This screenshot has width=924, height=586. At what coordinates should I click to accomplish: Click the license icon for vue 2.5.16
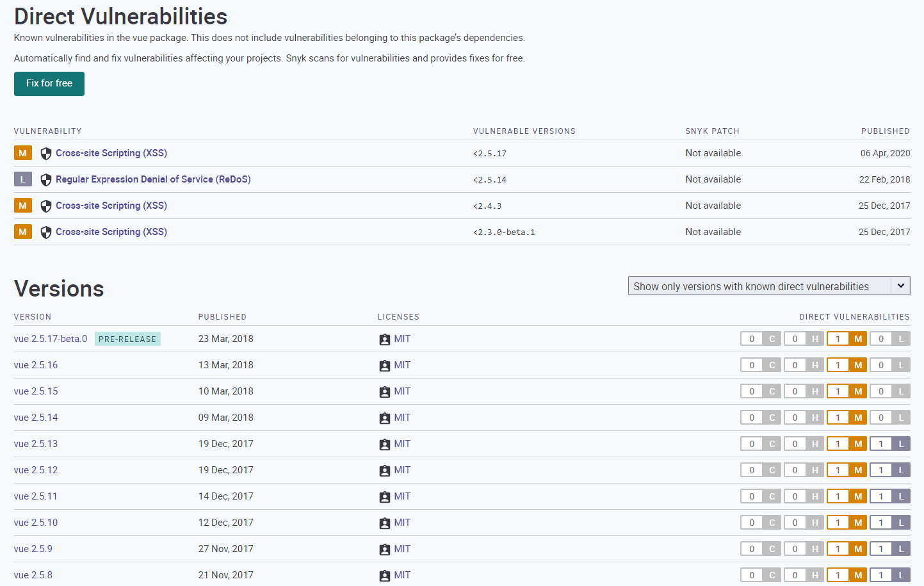385,366
